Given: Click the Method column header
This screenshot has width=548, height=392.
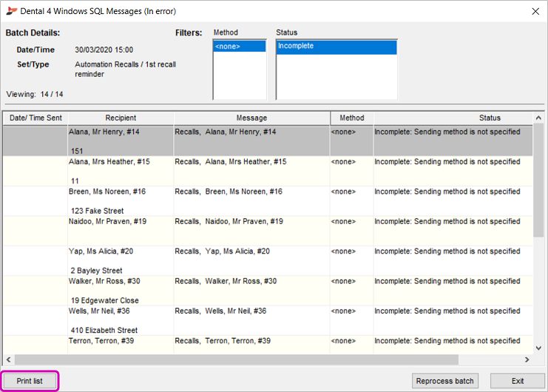Looking at the screenshot, I should point(352,118).
